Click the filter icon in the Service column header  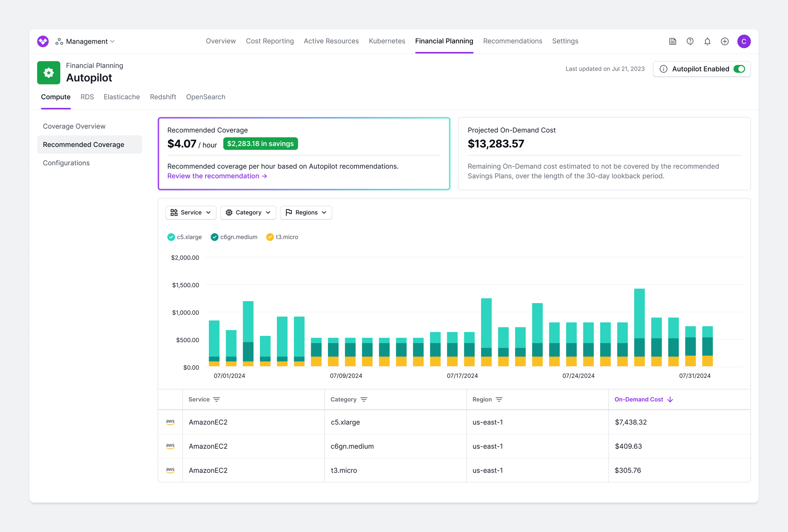[217, 399]
